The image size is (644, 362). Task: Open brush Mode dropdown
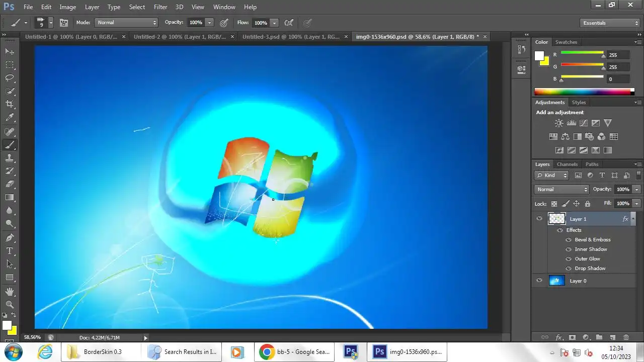126,23
